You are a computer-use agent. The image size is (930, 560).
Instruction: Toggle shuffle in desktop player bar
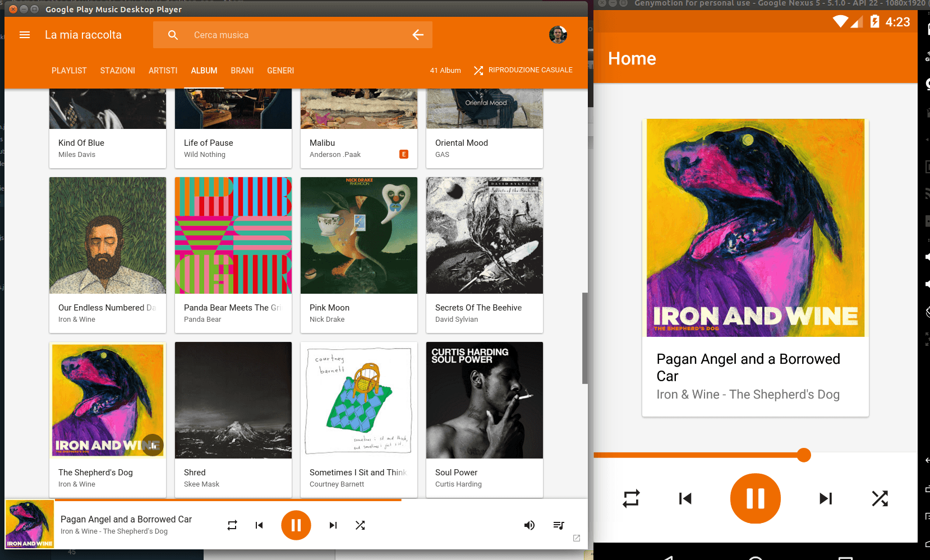[360, 525]
